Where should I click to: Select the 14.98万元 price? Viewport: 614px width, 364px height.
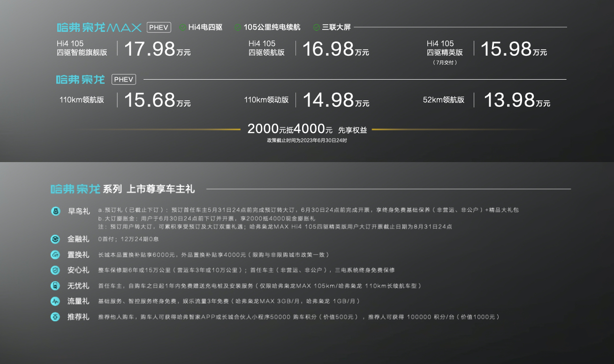coord(335,100)
